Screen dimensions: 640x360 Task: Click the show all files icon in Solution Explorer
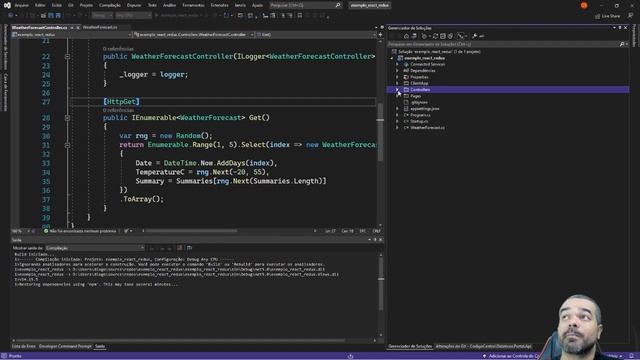(x=450, y=36)
